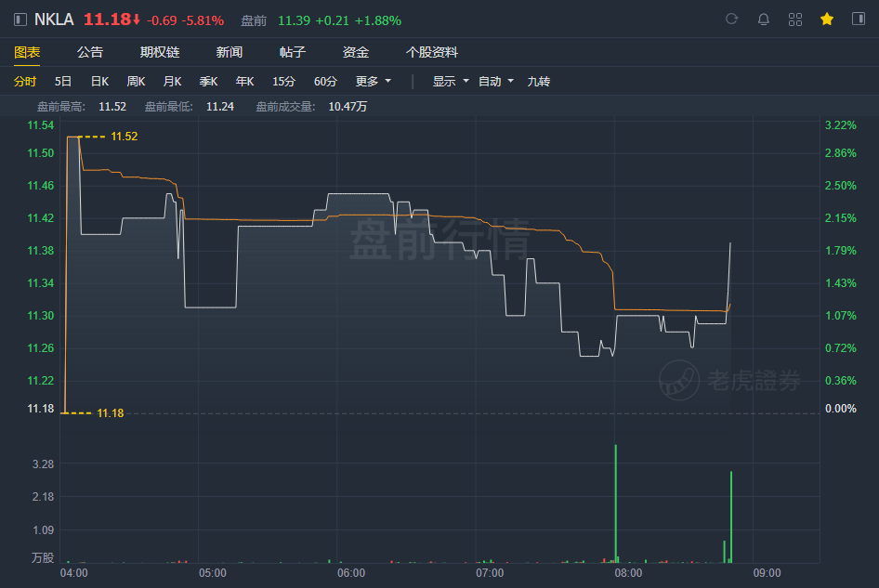Open the 显示 dropdown
Viewport: 879px width, 588px height.
pos(451,82)
